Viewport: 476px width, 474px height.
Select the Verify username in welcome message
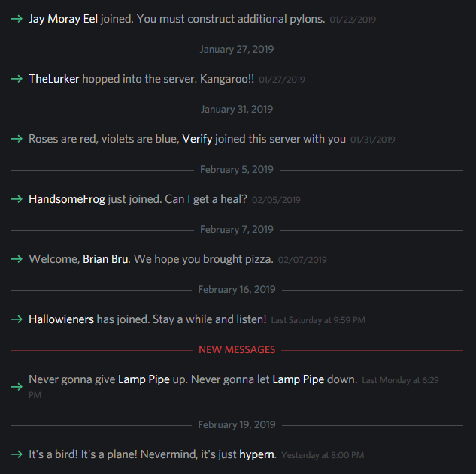[x=197, y=139]
